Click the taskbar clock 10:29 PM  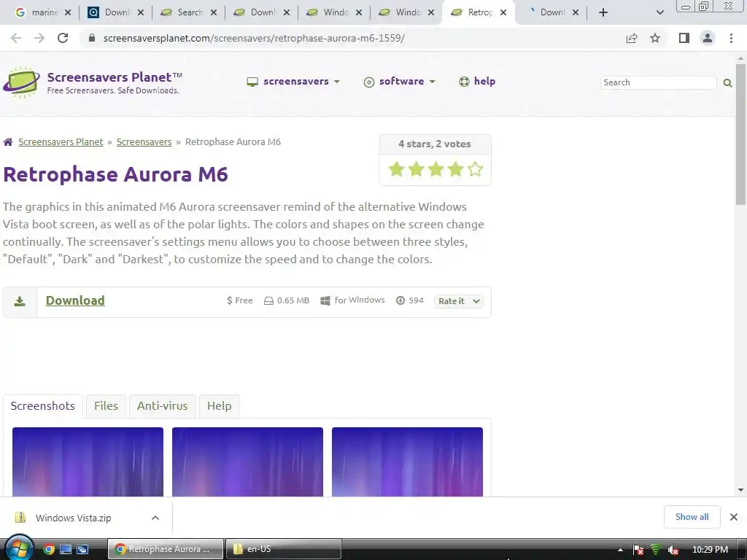pos(710,550)
